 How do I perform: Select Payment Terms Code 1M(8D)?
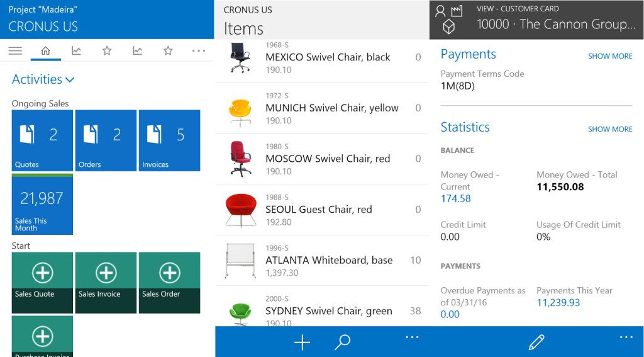[x=458, y=86]
